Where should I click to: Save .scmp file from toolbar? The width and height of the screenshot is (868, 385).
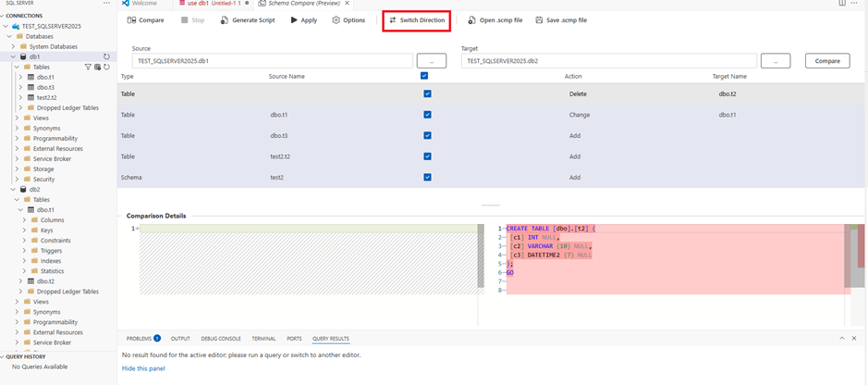point(561,20)
